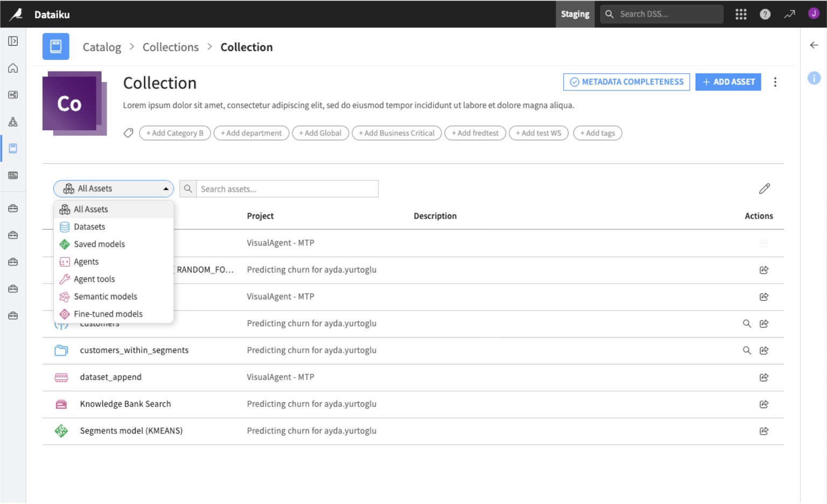Filter assets by Datasets

point(114,227)
